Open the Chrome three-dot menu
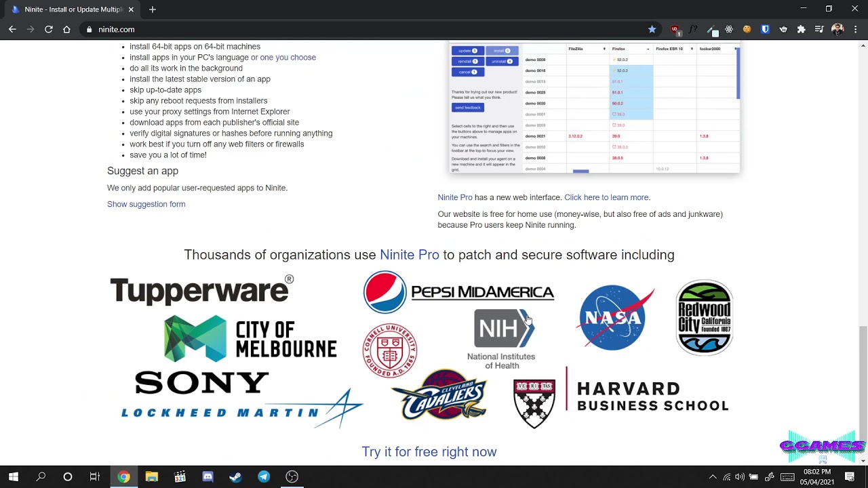This screenshot has height=488, width=868. (x=856, y=29)
